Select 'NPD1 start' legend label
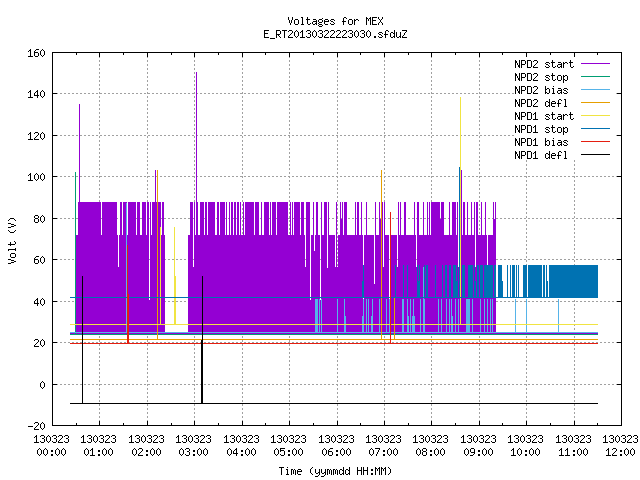The width and height of the screenshot is (640, 480). point(544,116)
